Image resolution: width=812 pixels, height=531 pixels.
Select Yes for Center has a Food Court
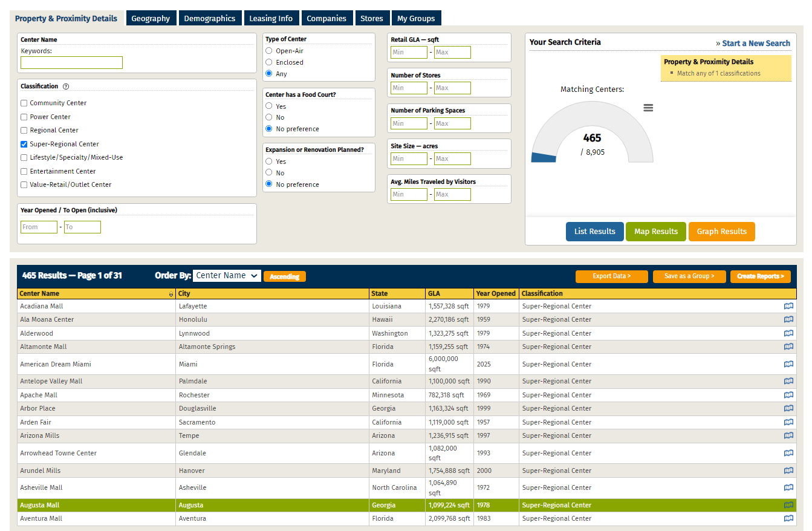pos(269,106)
